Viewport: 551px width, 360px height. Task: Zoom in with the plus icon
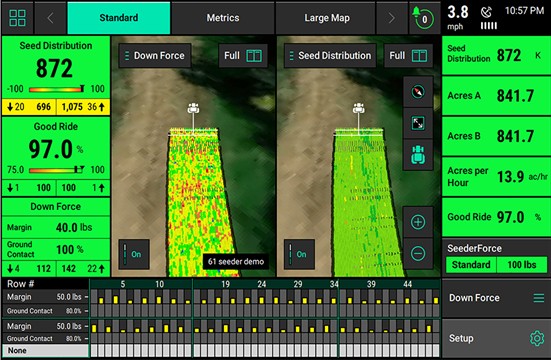(x=418, y=222)
